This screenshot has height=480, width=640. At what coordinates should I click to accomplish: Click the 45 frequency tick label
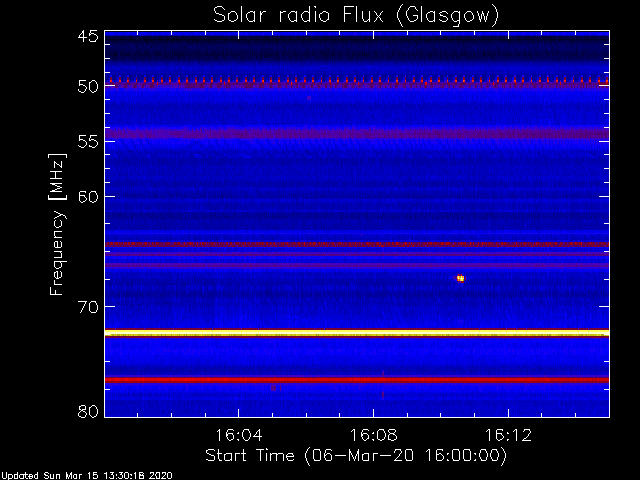click(88, 36)
